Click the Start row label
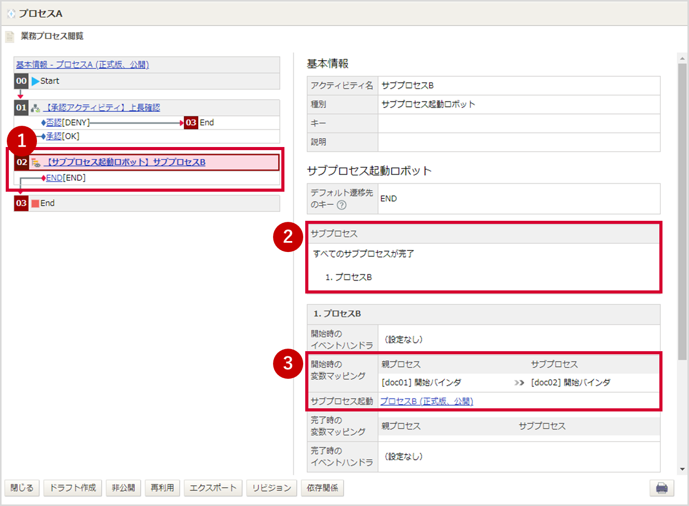This screenshot has height=506, width=689. point(50,81)
